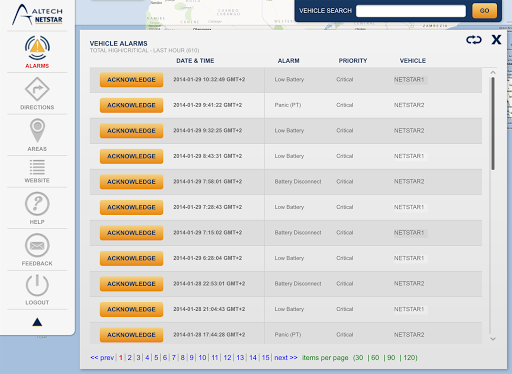512x374 pixels.
Task: Click Panic (PT) alarm at 9:41:22
Action: (x=288, y=105)
